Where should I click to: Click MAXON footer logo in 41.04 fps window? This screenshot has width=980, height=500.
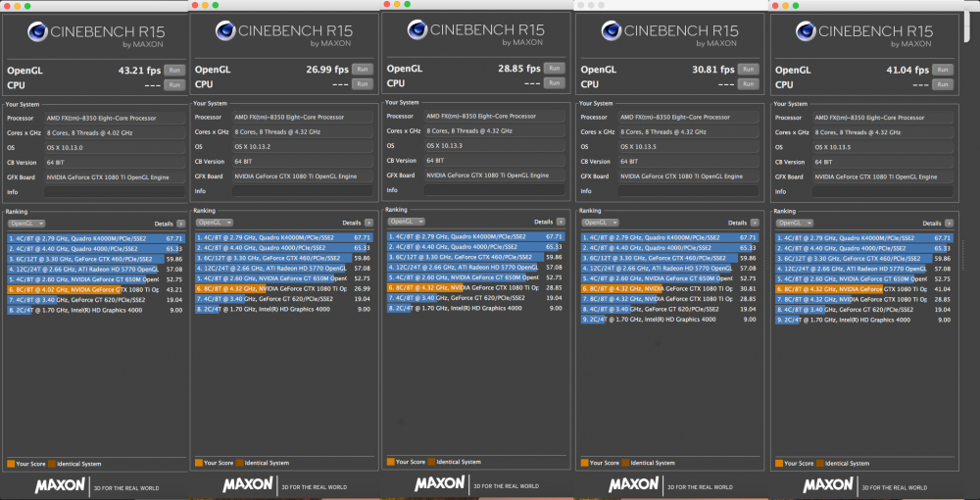click(827, 484)
